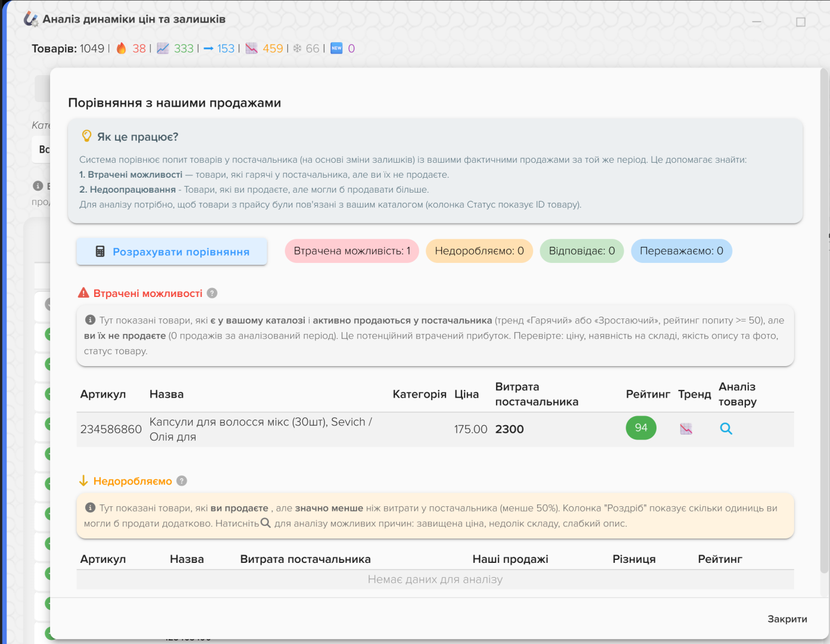
Task: Click the magnifier analysis icon for article 234586860
Action: click(726, 429)
